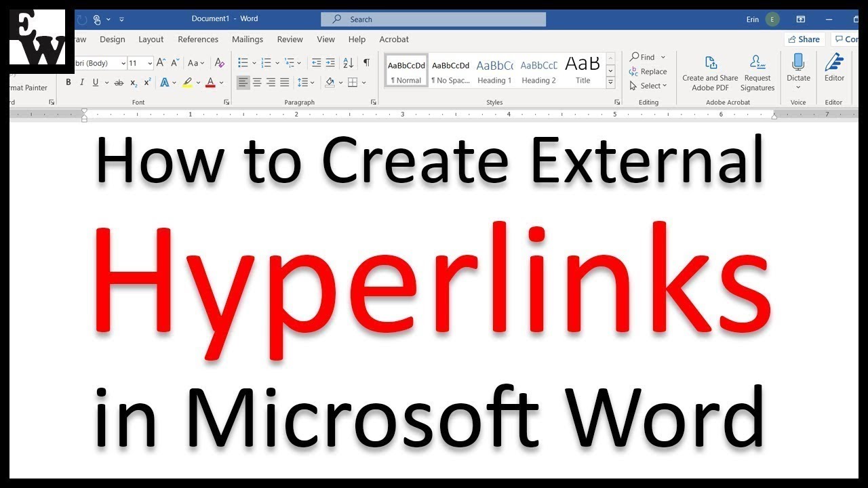Apply text effects and typography
The width and height of the screenshot is (868, 488).
[164, 83]
